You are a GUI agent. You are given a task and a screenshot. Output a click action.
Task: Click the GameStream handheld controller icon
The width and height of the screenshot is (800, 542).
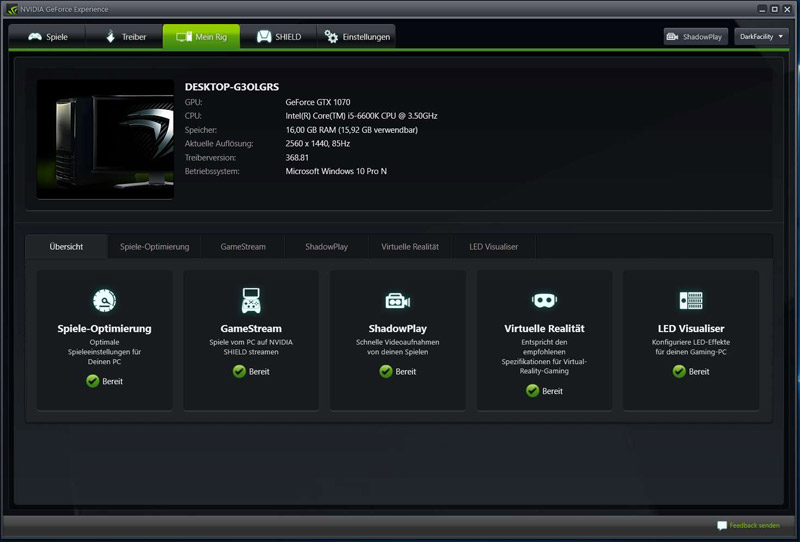[x=251, y=301]
